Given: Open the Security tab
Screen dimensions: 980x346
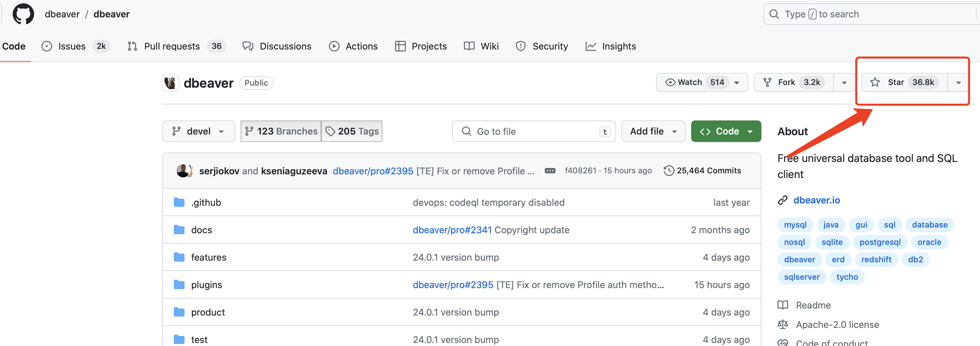Looking at the screenshot, I should pyautogui.click(x=542, y=46).
